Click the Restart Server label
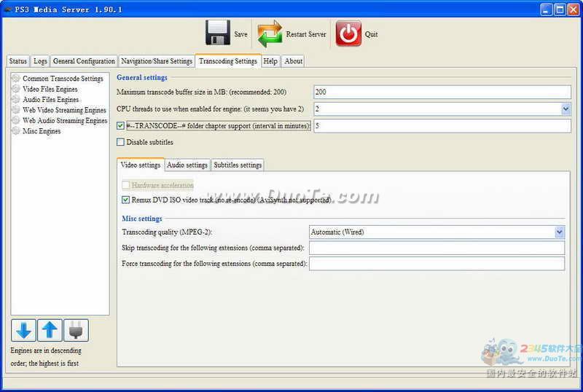The height and width of the screenshot is (392, 583). [306, 34]
